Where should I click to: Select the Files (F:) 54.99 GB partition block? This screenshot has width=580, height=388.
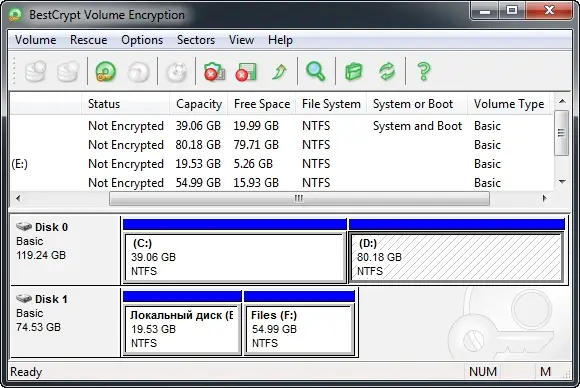click(299, 330)
